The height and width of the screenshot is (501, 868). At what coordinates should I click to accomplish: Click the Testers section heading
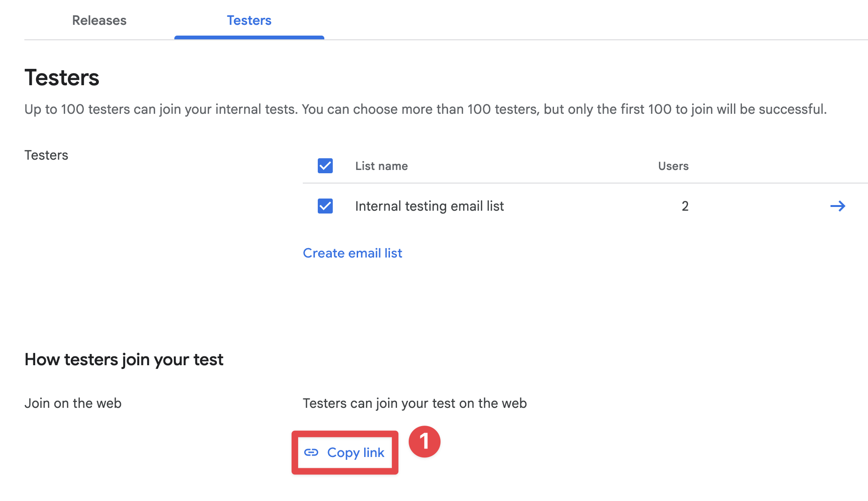pos(61,77)
